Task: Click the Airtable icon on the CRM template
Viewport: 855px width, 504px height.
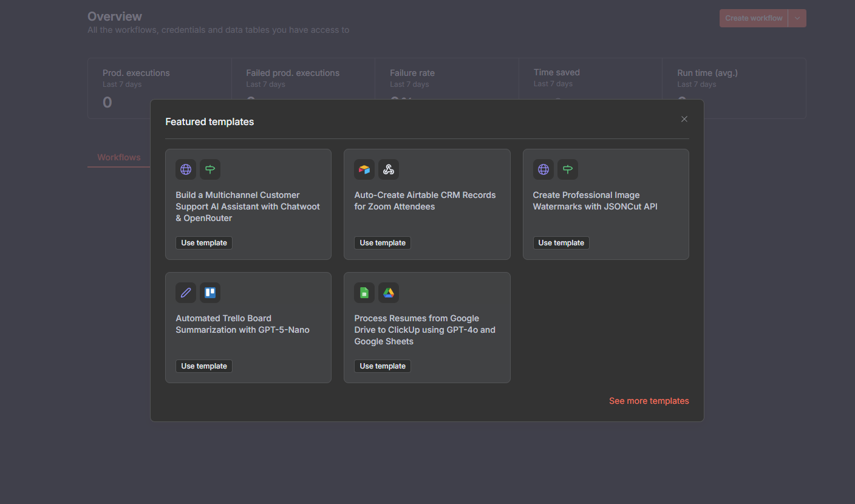Action: (x=364, y=169)
